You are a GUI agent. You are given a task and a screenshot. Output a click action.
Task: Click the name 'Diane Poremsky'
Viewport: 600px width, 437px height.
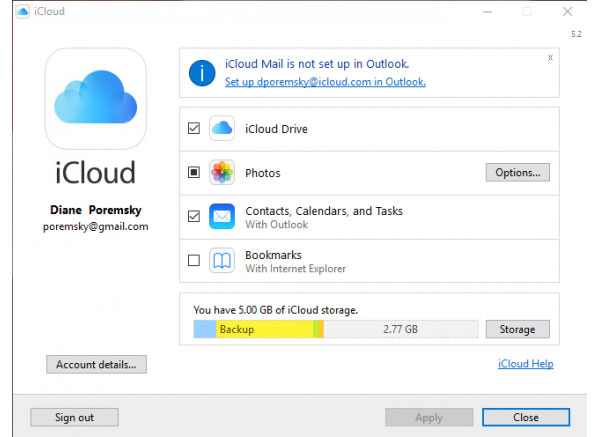(x=96, y=210)
